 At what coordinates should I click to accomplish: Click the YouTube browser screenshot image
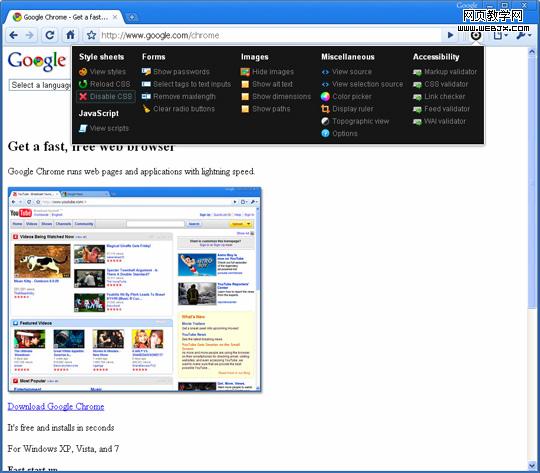pos(134,289)
